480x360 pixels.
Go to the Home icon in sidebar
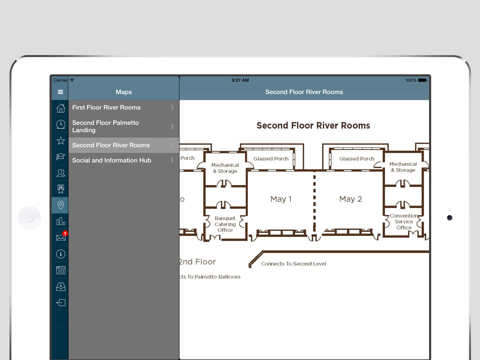pos(61,108)
